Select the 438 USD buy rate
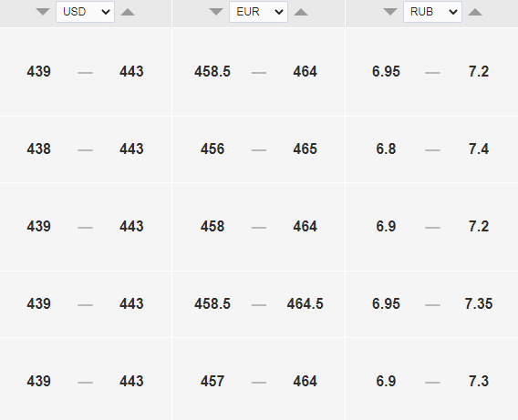The image size is (518, 420). (39, 149)
